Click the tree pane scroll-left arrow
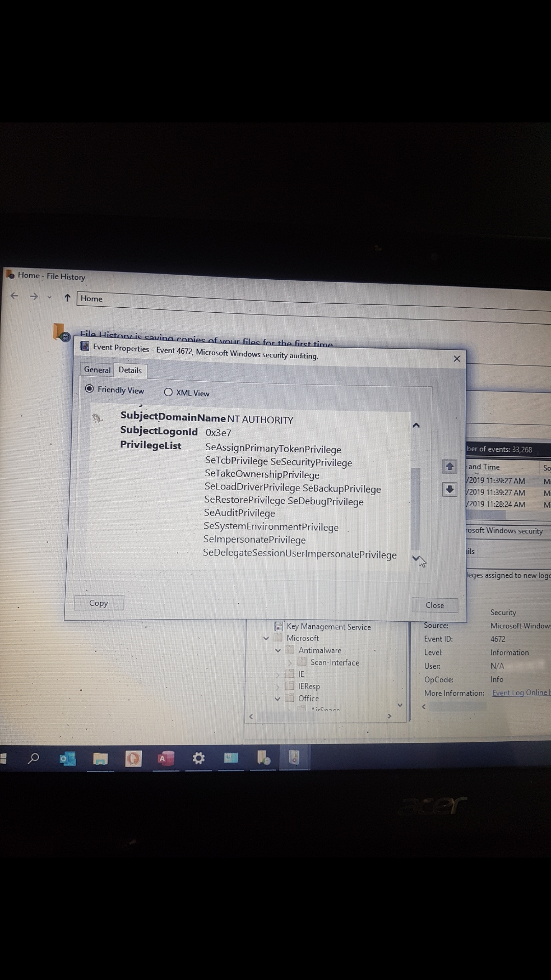 251,717
